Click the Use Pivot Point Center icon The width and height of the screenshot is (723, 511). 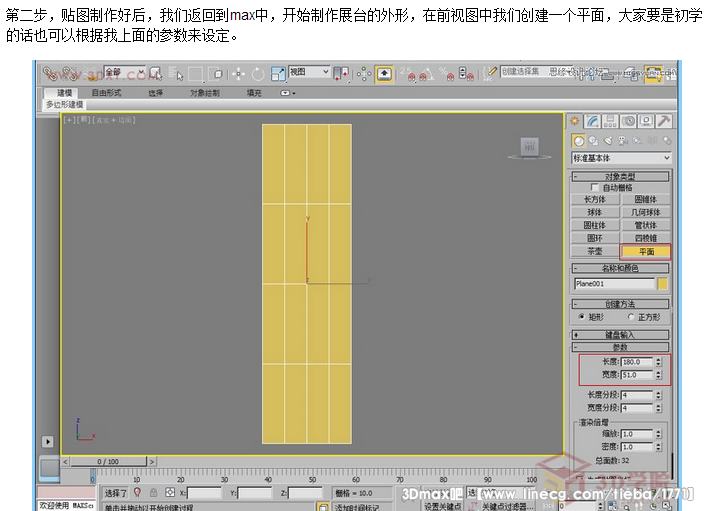click(341, 74)
